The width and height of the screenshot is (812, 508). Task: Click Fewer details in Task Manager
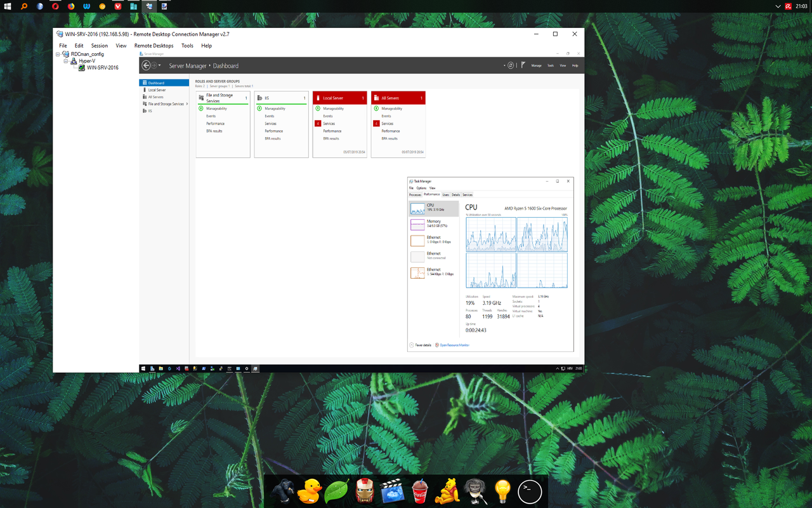(x=420, y=345)
